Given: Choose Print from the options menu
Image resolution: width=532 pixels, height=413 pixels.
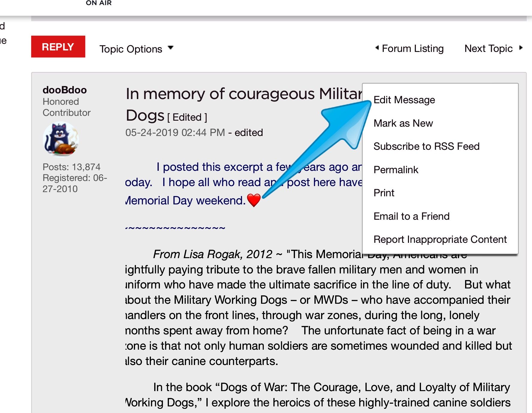Looking at the screenshot, I should 384,193.
